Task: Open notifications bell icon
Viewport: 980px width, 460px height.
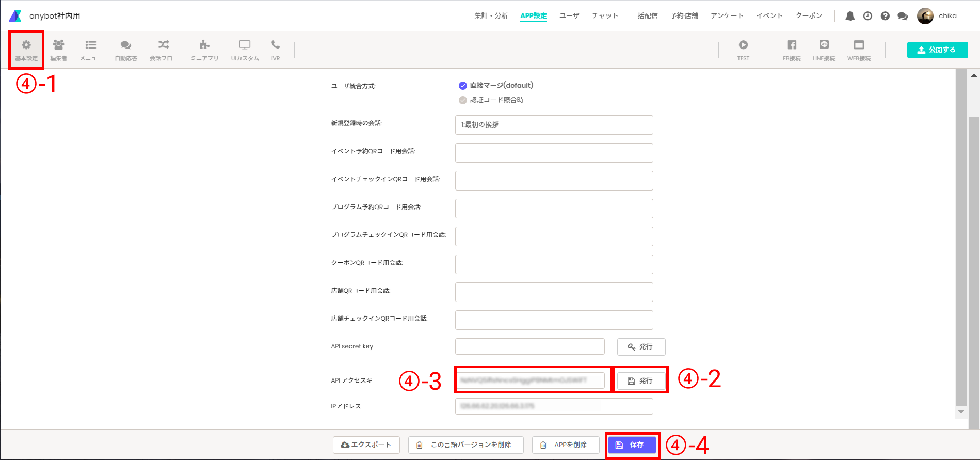Action: point(850,16)
